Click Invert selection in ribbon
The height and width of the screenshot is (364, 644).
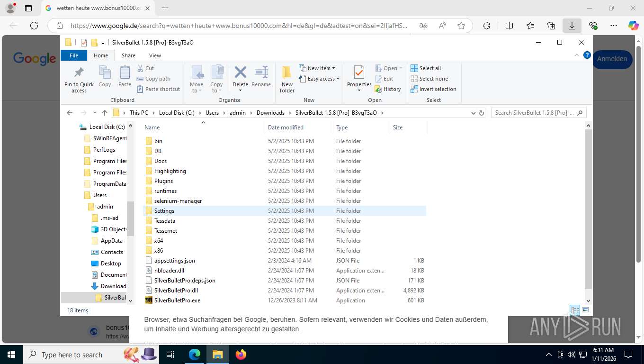click(433, 89)
